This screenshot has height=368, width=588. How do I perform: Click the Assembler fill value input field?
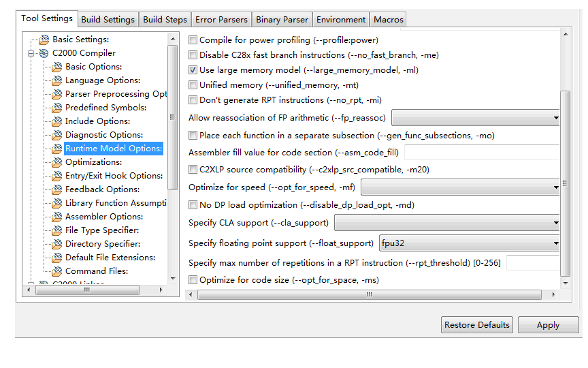coord(482,153)
